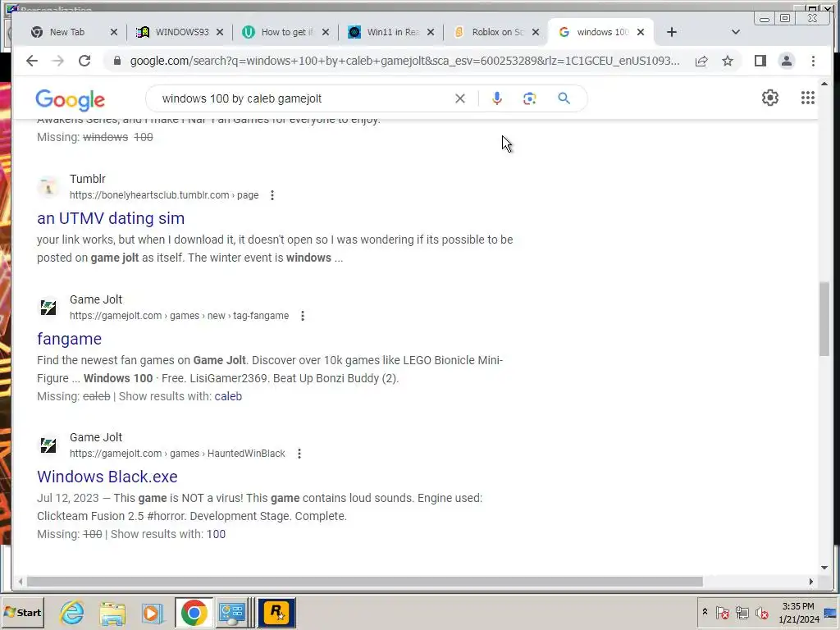Image resolution: width=840 pixels, height=630 pixels.
Task: Click Game Jolt favicon beside Windows Black.exe
Action: (48, 445)
